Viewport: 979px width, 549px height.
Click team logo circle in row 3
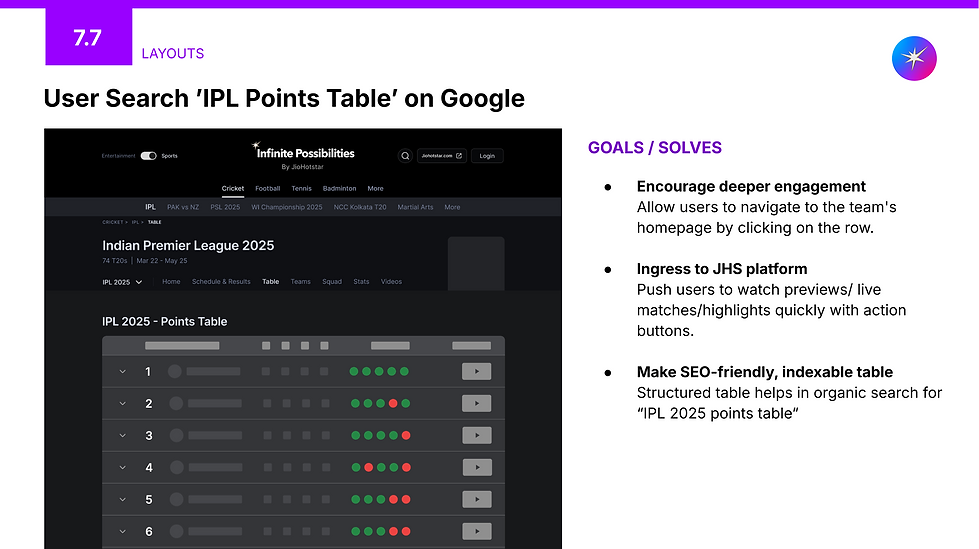click(177, 435)
